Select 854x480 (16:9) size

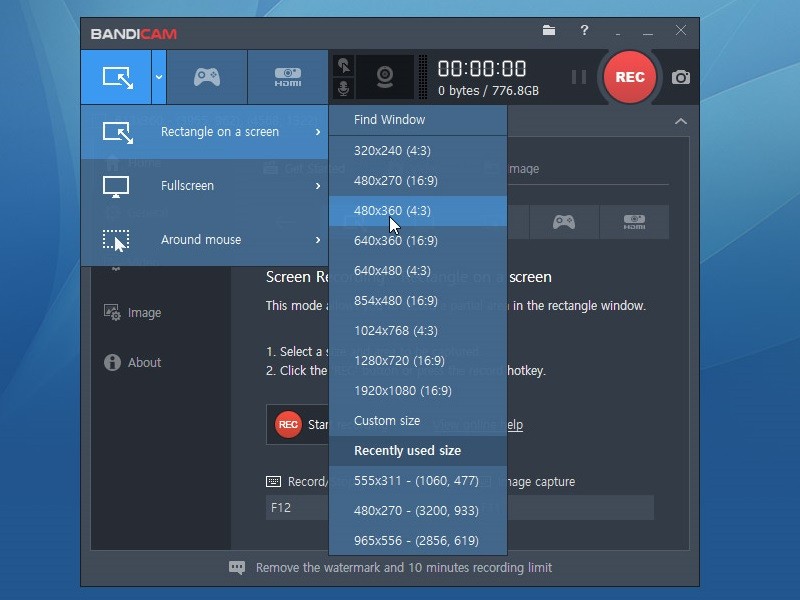(418, 301)
